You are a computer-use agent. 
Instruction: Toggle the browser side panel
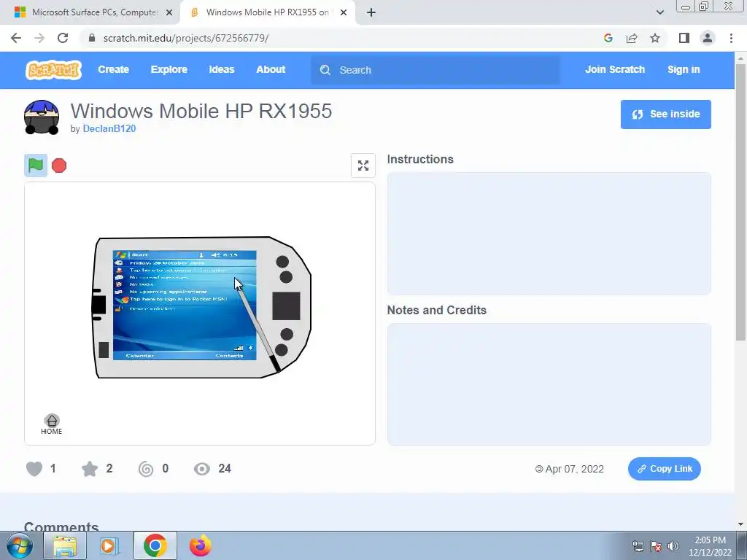point(684,38)
